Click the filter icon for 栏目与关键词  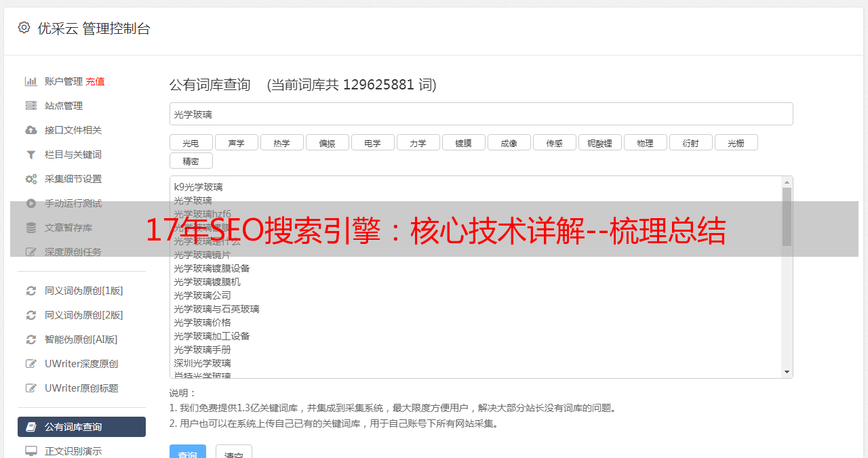point(31,154)
